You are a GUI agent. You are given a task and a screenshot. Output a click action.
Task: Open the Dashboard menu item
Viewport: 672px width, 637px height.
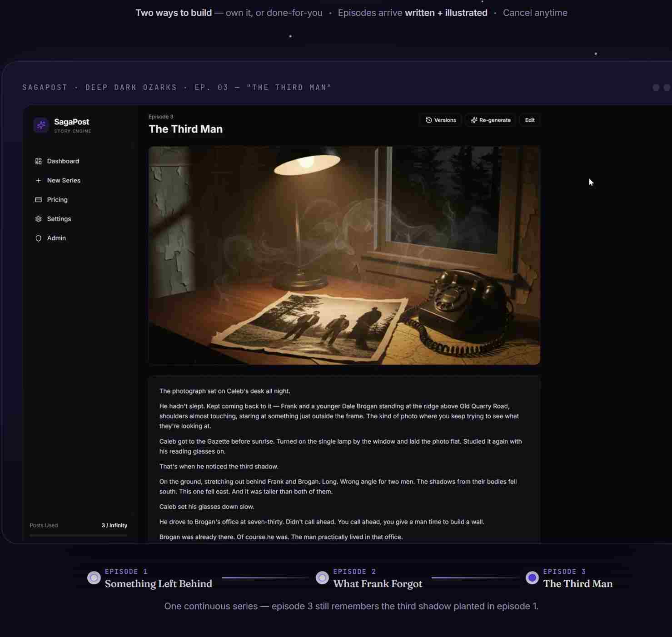click(80, 161)
